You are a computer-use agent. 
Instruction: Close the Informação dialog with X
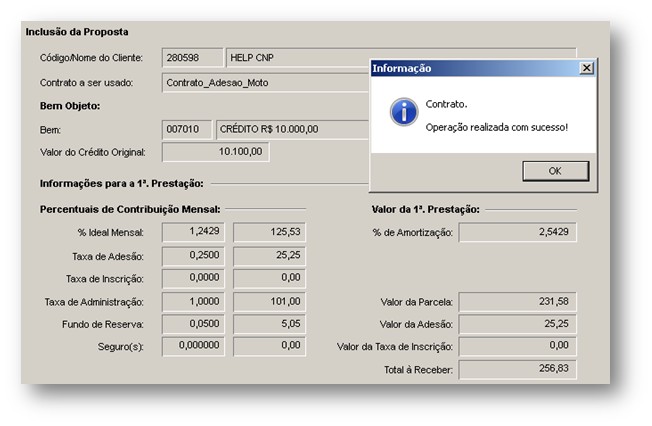pyautogui.click(x=586, y=68)
